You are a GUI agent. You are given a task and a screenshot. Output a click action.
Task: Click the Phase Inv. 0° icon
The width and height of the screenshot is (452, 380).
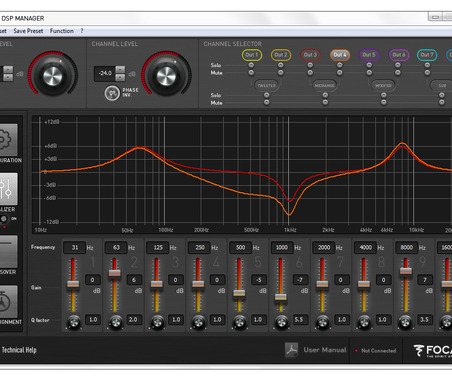click(112, 93)
